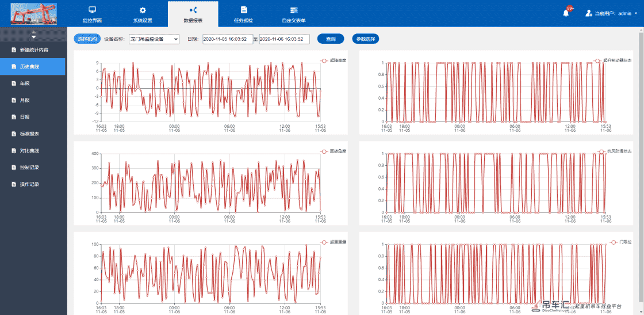Click the admin user avatar icon
644x315 pixels.
[x=589, y=13]
